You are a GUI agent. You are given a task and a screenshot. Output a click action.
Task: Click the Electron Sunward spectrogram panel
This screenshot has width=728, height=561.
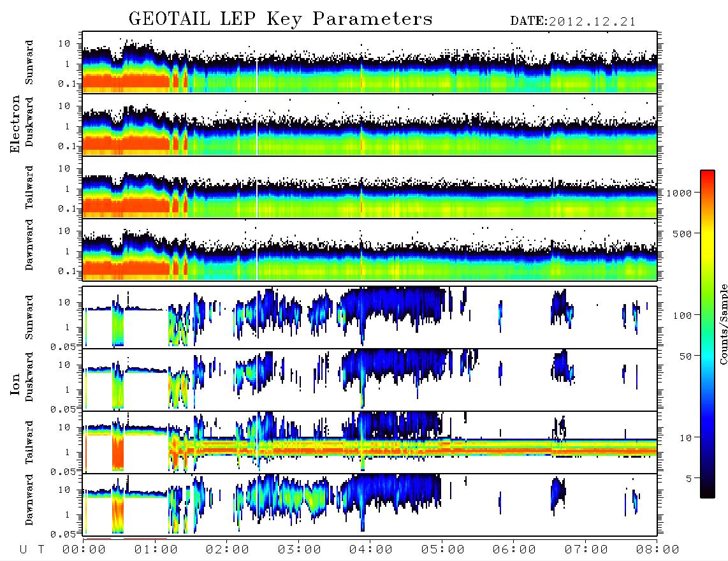(x=370, y=62)
